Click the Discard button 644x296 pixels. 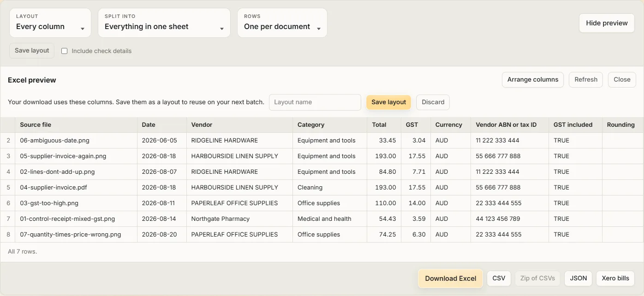coord(433,102)
